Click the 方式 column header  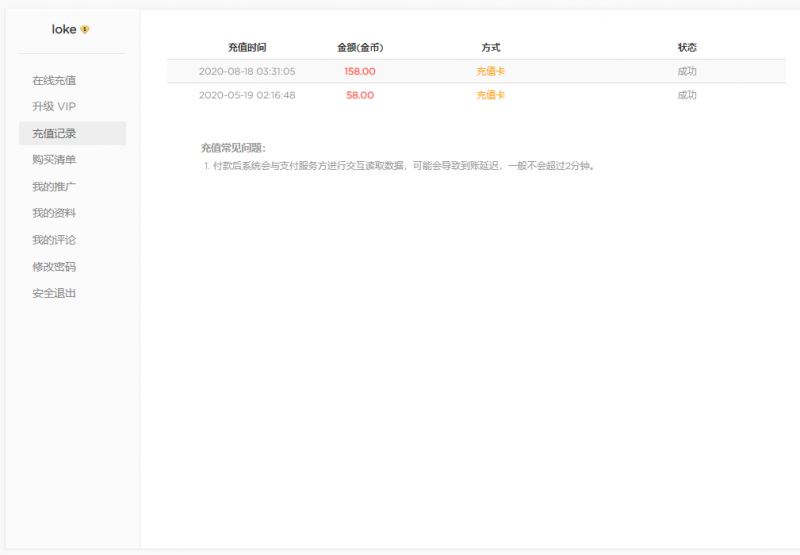coord(490,48)
